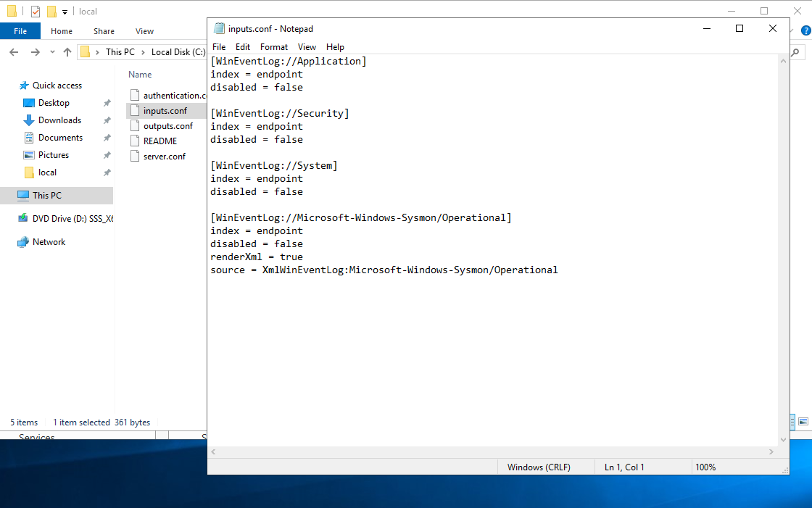The image size is (812, 508).
Task: Click the server.conf file icon
Action: (x=135, y=156)
